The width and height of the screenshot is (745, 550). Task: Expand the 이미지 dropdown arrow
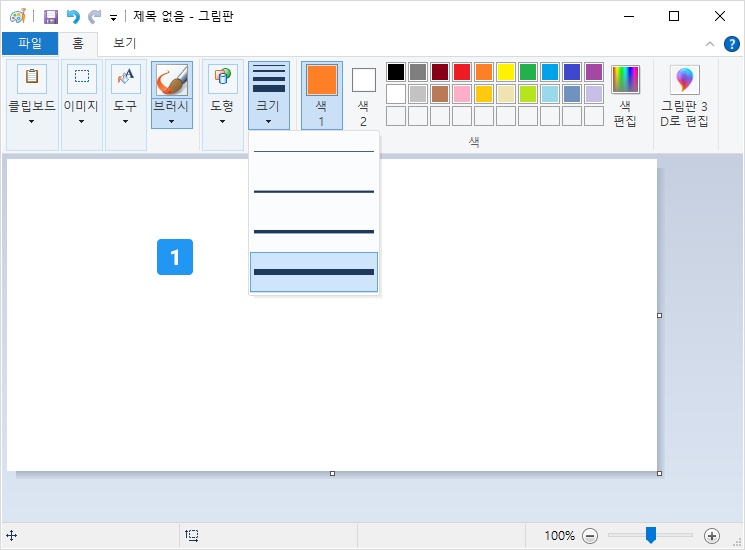(x=81, y=122)
